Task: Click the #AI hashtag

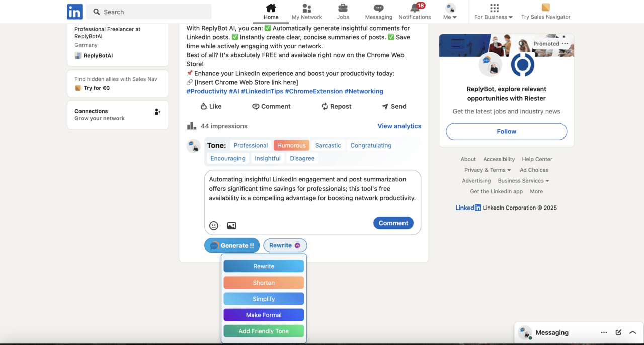Action: pos(234,91)
